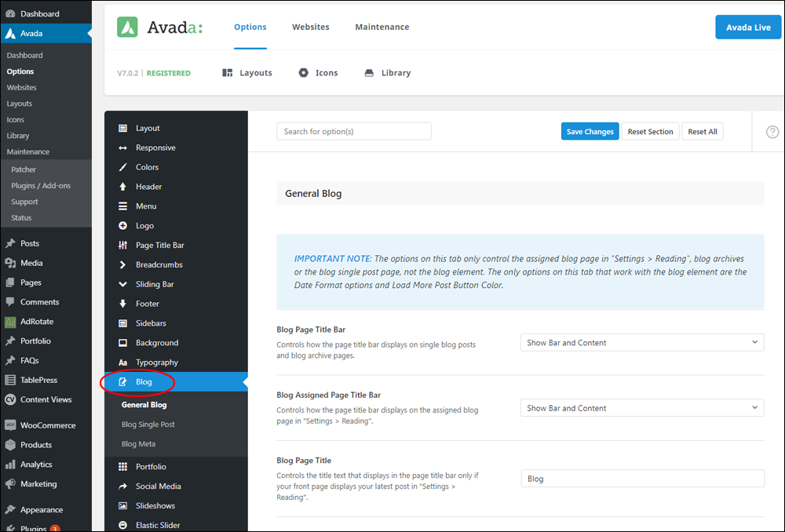Click the AdRotate icon in admin sidebar
This screenshot has height=532, width=785.
(10, 322)
